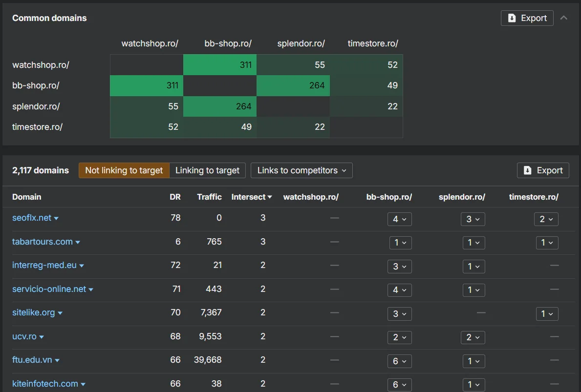
Task: Expand seoflx.net timestore.ro links count 2
Action: tap(546, 219)
